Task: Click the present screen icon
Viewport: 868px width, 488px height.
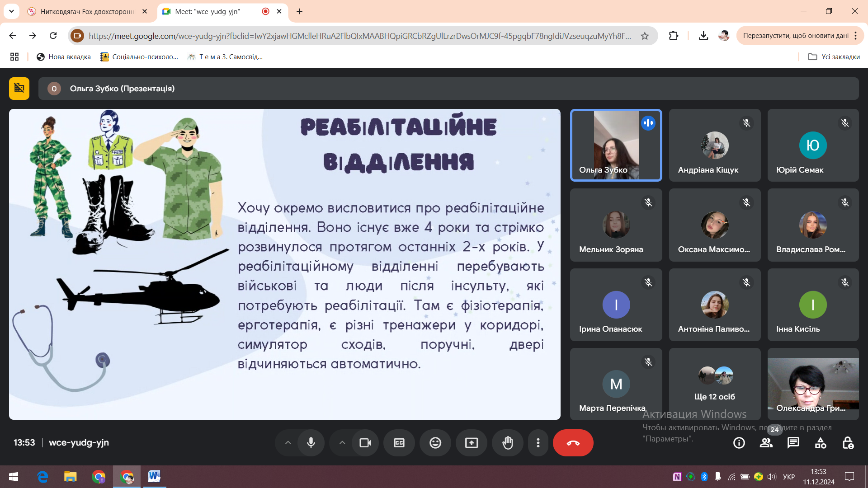Action: pyautogui.click(x=472, y=443)
